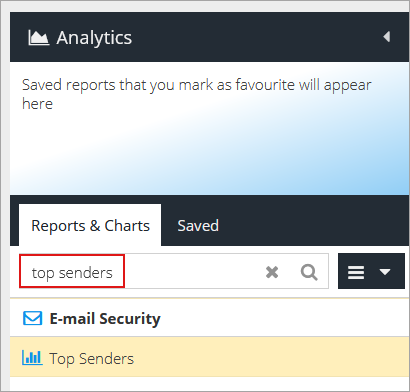The width and height of the screenshot is (410, 392).
Task: Click the empty search box space before the X
Action: [193, 272]
